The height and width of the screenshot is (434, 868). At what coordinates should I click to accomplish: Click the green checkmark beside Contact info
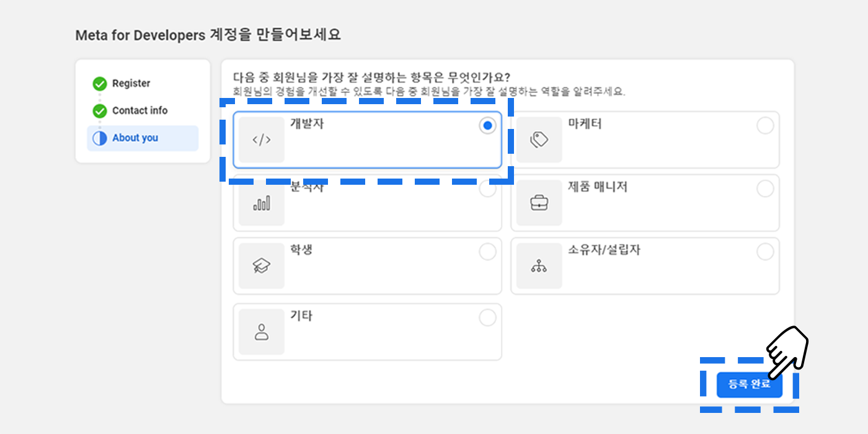(x=100, y=111)
